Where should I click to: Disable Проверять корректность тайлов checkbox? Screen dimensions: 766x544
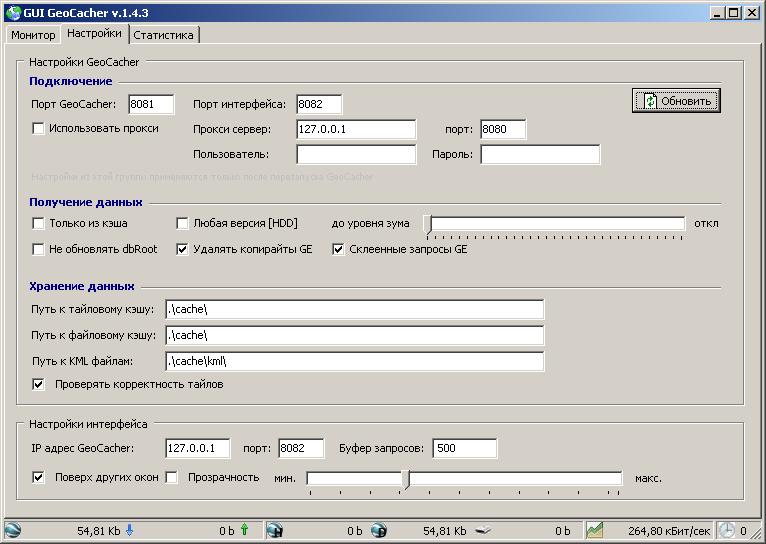(39, 384)
